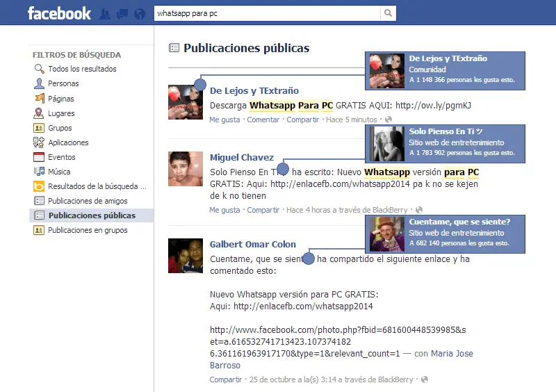Screen dimensions: 556x392
Task: Click the Lugares map pin icon
Action: [x=39, y=113]
